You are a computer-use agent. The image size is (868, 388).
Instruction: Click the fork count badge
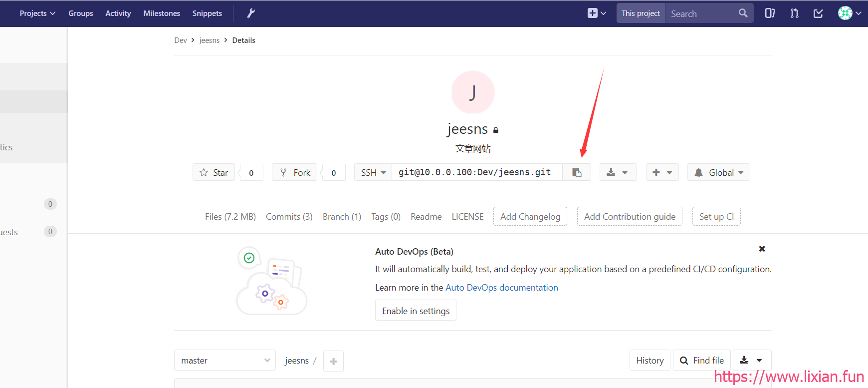(x=334, y=172)
